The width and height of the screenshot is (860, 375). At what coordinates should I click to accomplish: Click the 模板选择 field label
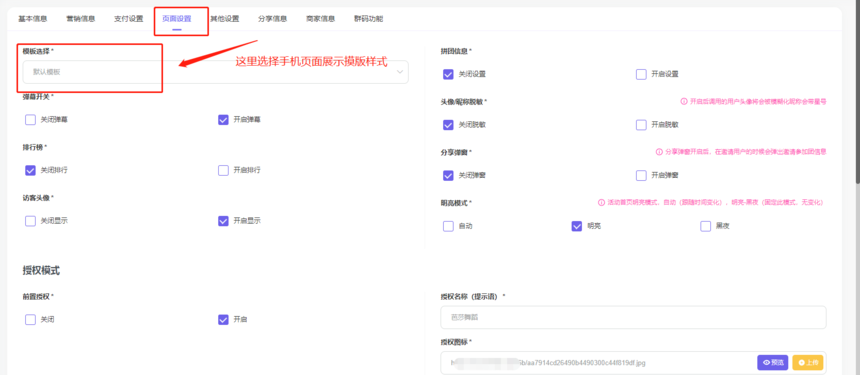38,51
